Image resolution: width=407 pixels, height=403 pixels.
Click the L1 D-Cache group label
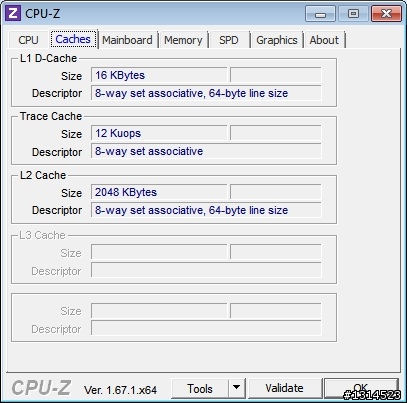tap(48, 58)
